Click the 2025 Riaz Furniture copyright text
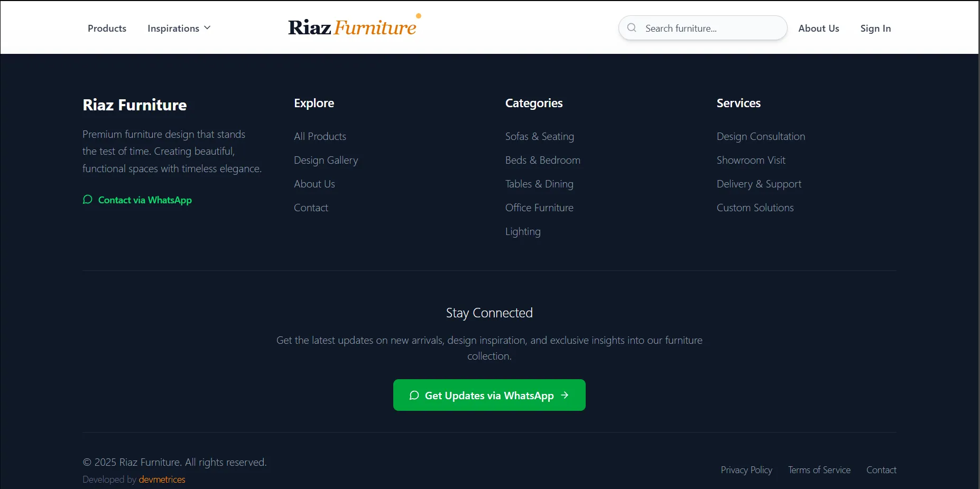Image resolution: width=980 pixels, height=489 pixels. tap(174, 462)
